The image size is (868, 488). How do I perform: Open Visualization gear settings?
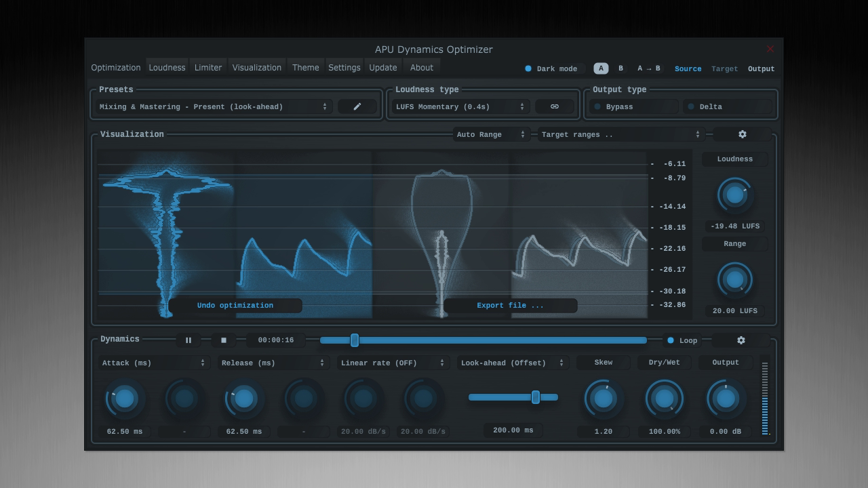(x=742, y=134)
